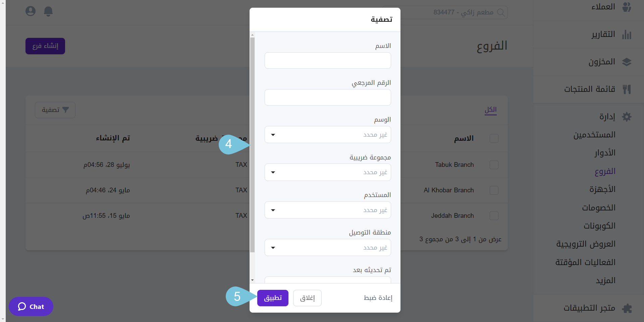This screenshot has width=644, height=322.
Task: Expand the منطقة التوصيل dropdown
Action: (x=328, y=248)
